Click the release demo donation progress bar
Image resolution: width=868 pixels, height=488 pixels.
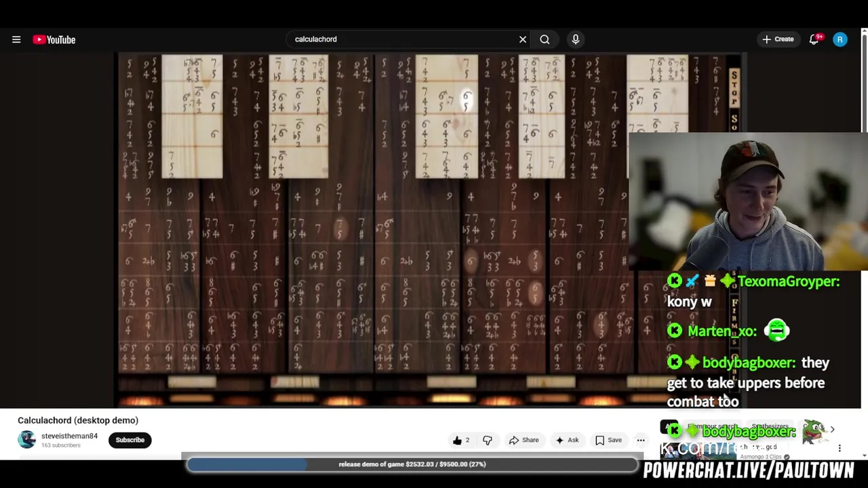pos(412,464)
